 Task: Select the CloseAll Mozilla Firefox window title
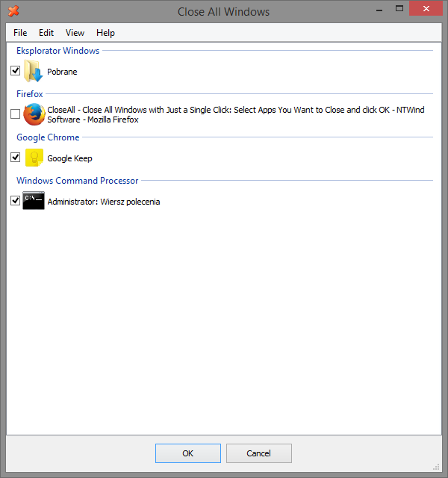[236, 114]
